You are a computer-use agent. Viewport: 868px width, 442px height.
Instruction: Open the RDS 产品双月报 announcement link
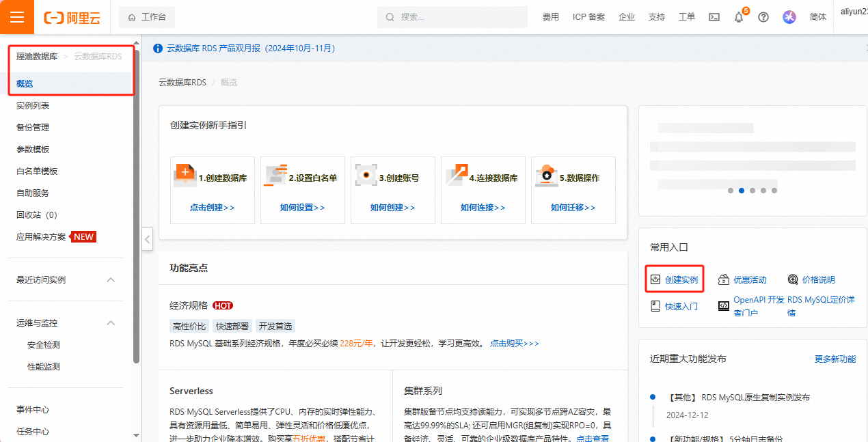coord(251,49)
